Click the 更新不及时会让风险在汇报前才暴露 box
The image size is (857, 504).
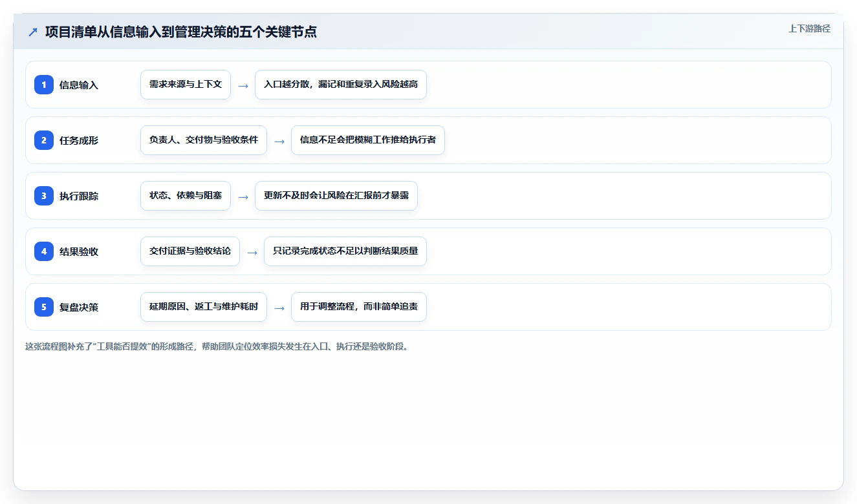point(336,196)
